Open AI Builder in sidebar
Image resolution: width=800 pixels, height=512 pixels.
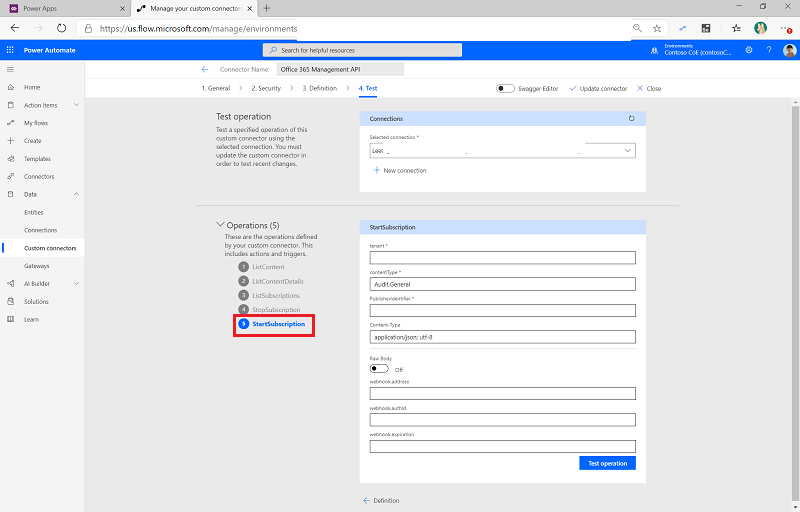(37, 284)
